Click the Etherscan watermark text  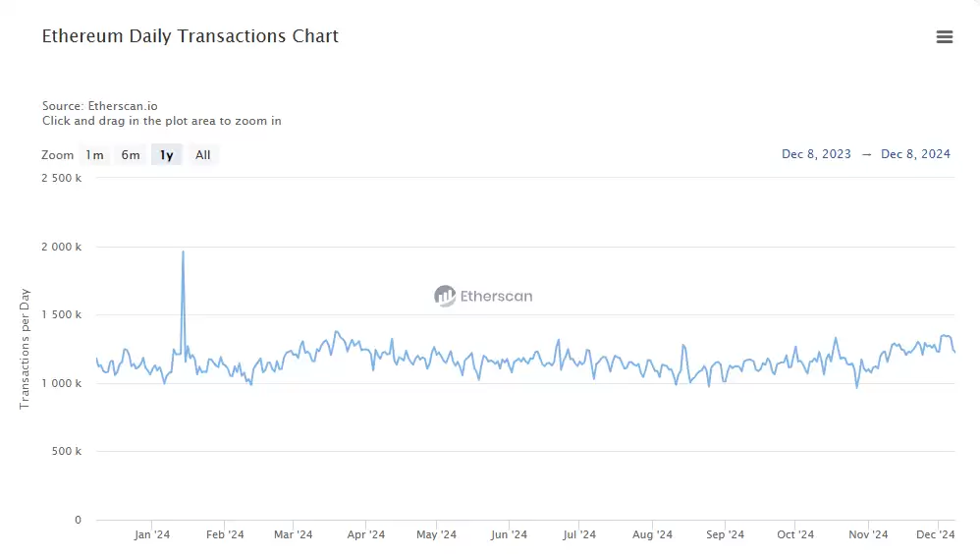click(496, 296)
